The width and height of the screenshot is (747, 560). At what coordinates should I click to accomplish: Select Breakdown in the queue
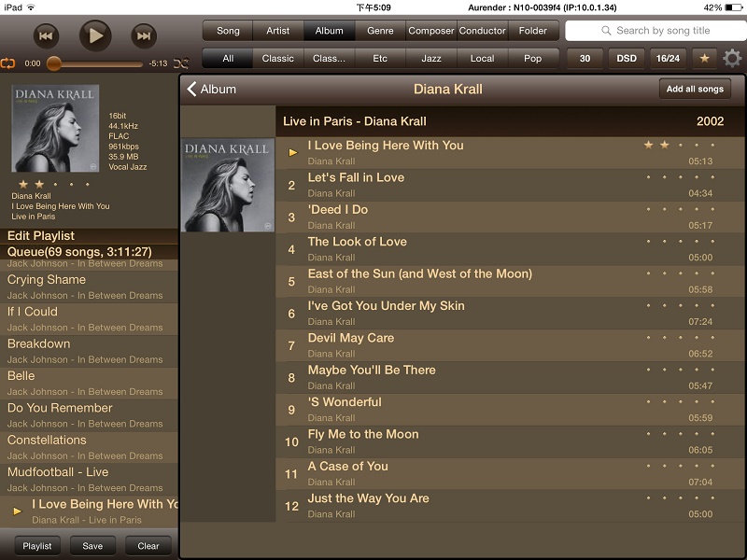coord(89,352)
